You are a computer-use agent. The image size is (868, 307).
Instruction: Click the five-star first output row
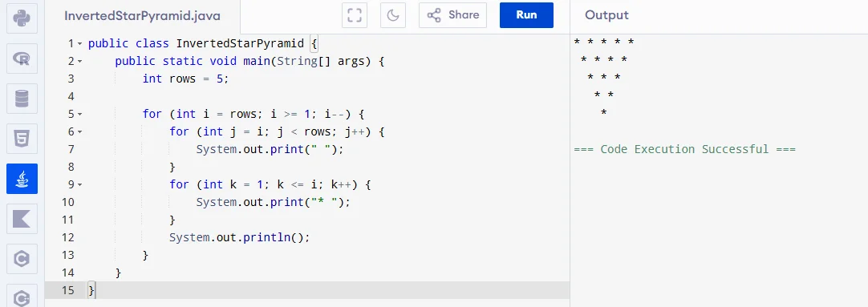click(x=604, y=42)
